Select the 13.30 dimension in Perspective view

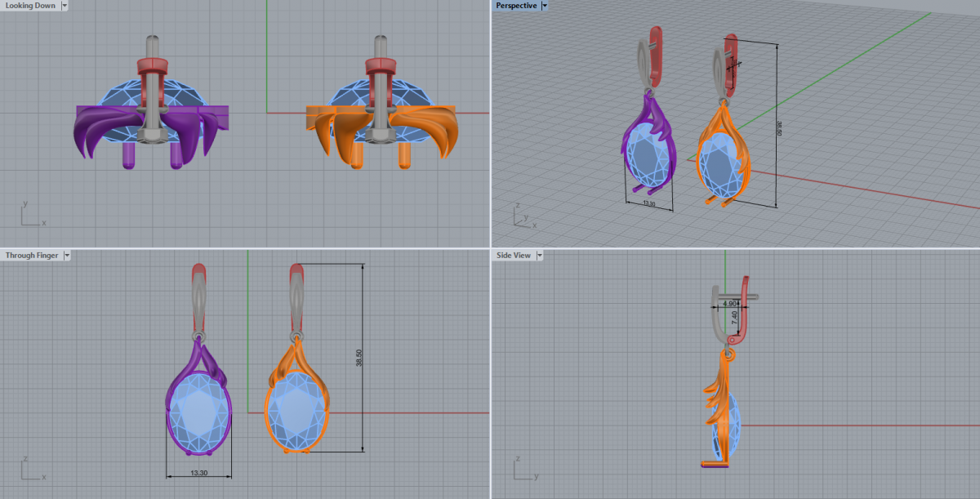[x=650, y=203]
